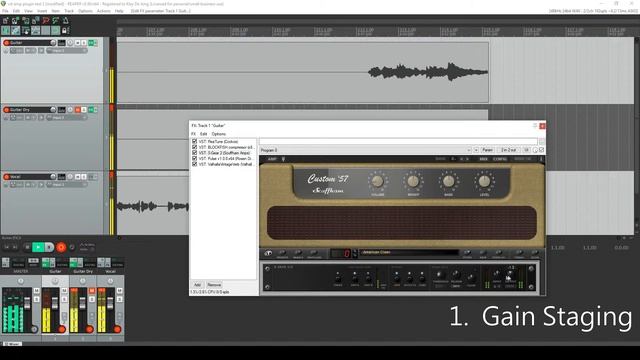Click the Open project toolbar icon
Screen dimensions: 640x360
click(x=16, y=20)
